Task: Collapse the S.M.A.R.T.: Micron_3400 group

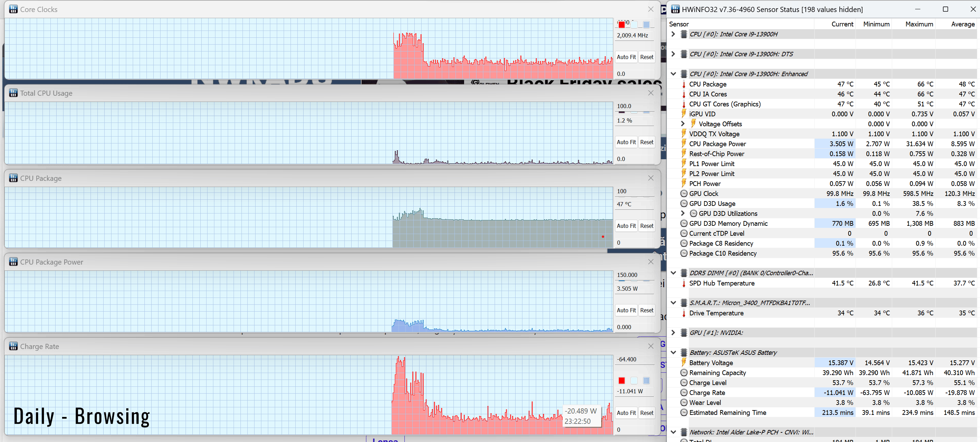Action: tap(673, 303)
